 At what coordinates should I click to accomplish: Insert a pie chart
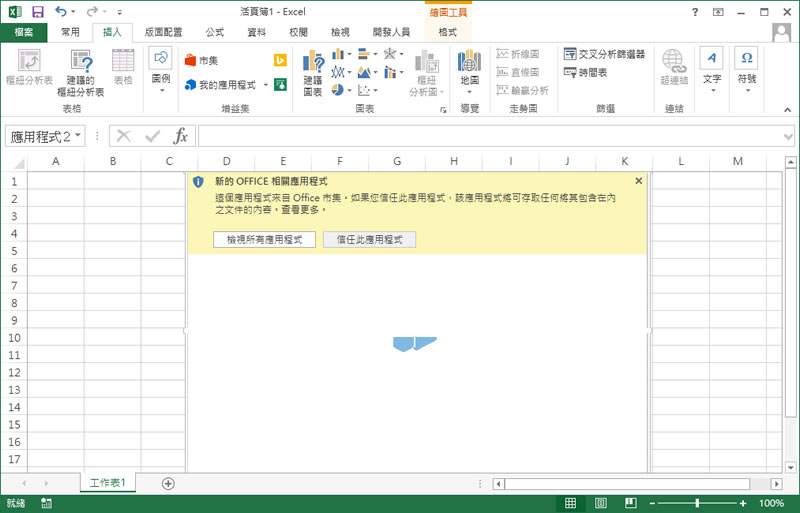click(x=338, y=90)
